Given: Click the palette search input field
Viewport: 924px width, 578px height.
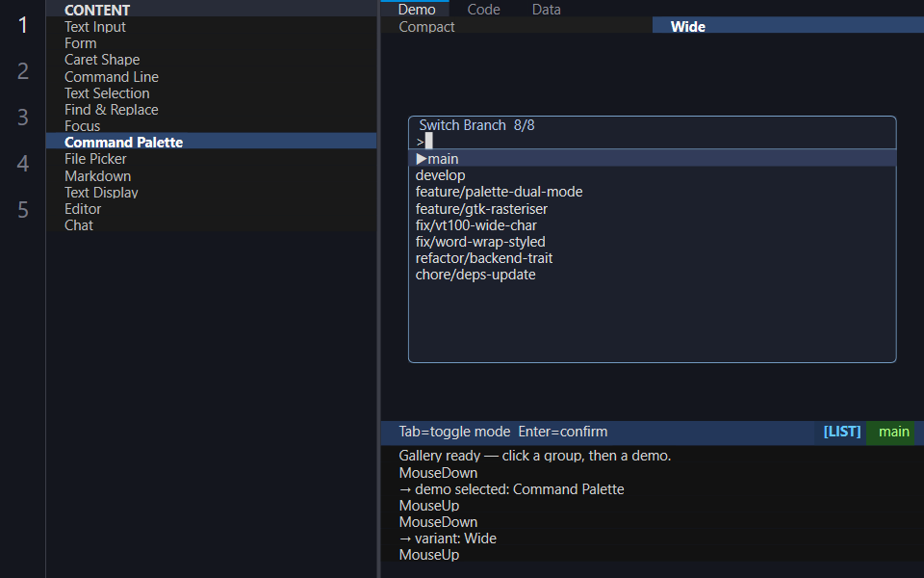Looking at the screenshot, I should (x=653, y=142).
